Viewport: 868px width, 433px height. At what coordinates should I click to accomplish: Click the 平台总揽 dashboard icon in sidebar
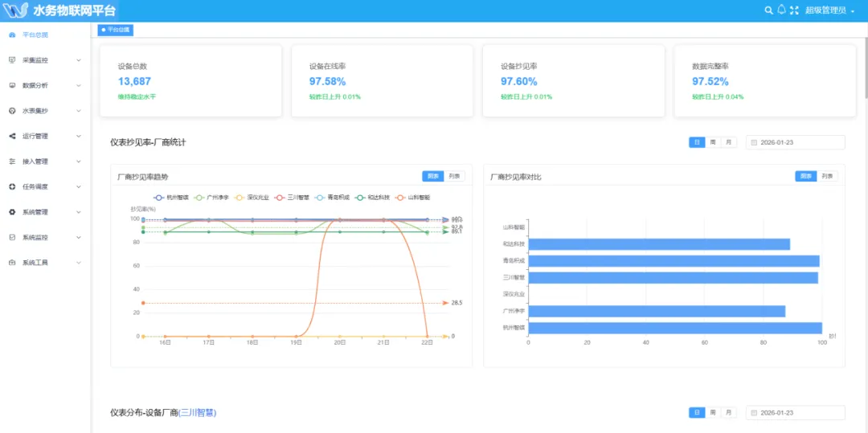coord(12,35)
